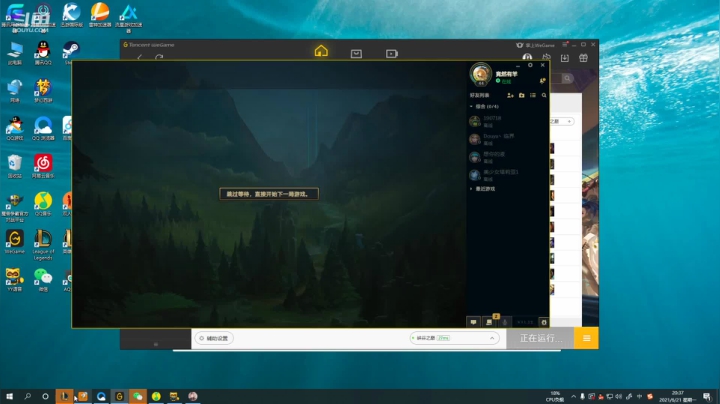Screen dimensions: 720x404
Task: Click the gray running status button
Action: coord(540,338)
